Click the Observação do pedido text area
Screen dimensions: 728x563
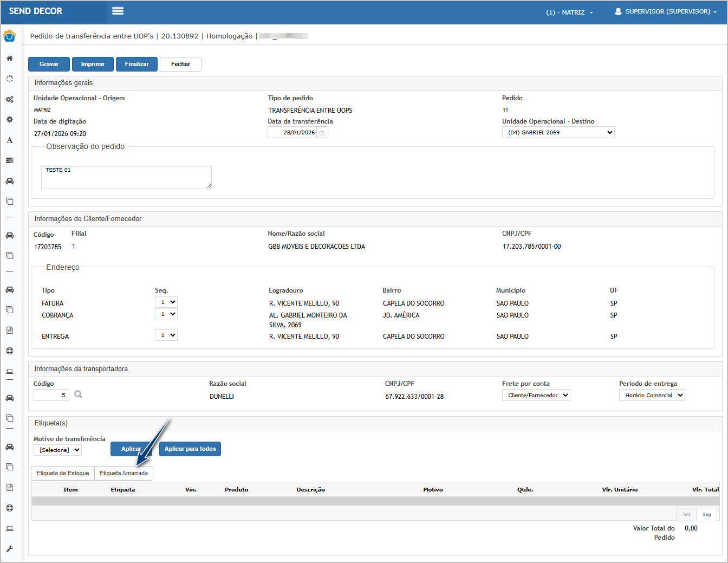click(126, 177)
